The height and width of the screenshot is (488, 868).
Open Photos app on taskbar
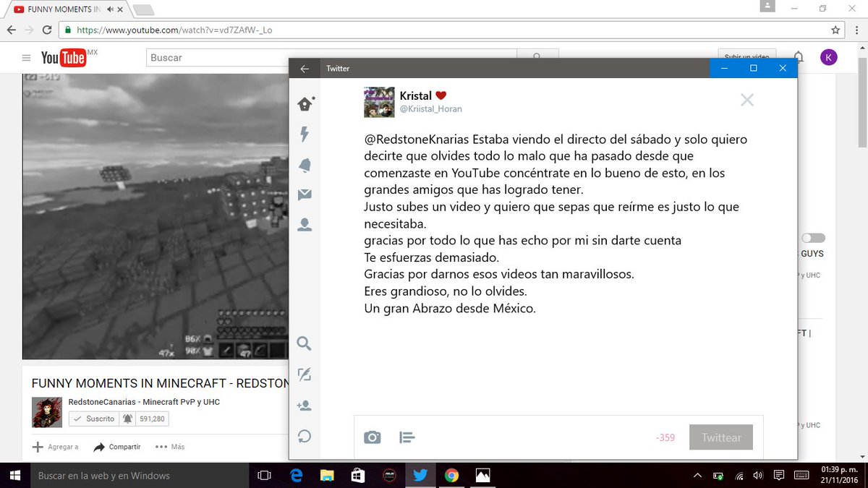[482, 476]
